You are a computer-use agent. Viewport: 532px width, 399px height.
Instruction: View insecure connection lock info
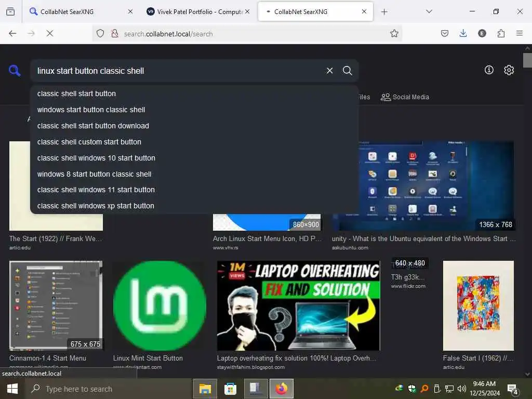[x=115, y=33]
